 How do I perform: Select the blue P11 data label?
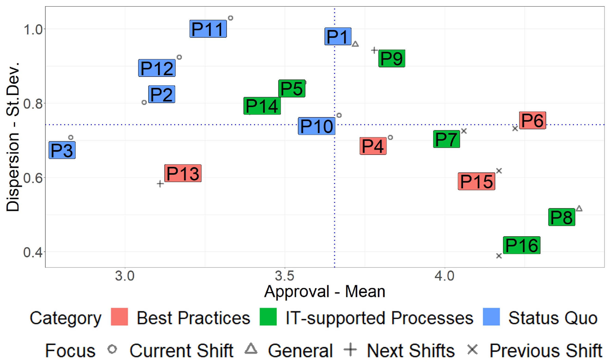point(208,29)
